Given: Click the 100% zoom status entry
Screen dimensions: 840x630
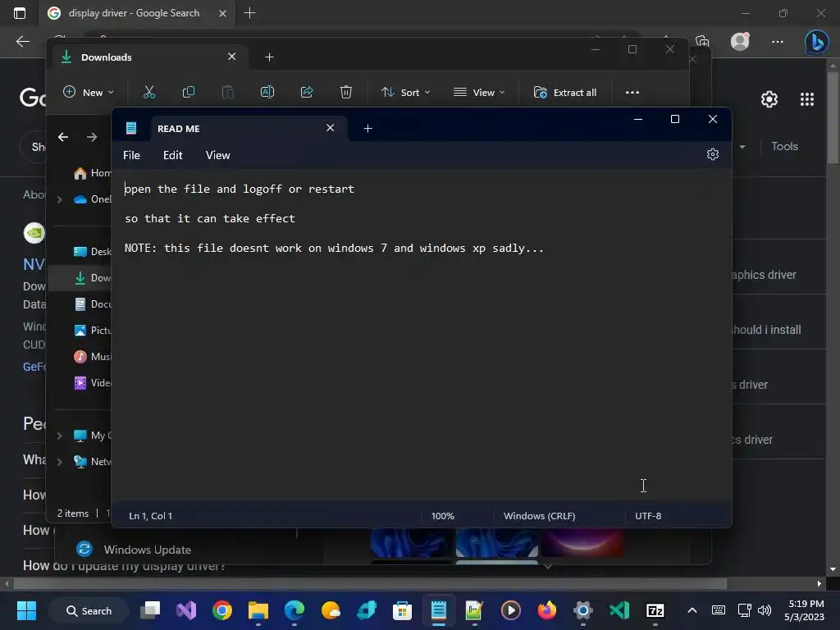Looking at the screenshot, I should 442,516.
